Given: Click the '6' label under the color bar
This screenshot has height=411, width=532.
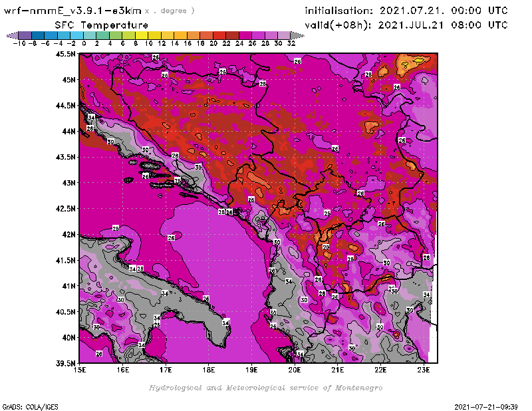Looking at the screenshot, I should (x=122, y=43).
